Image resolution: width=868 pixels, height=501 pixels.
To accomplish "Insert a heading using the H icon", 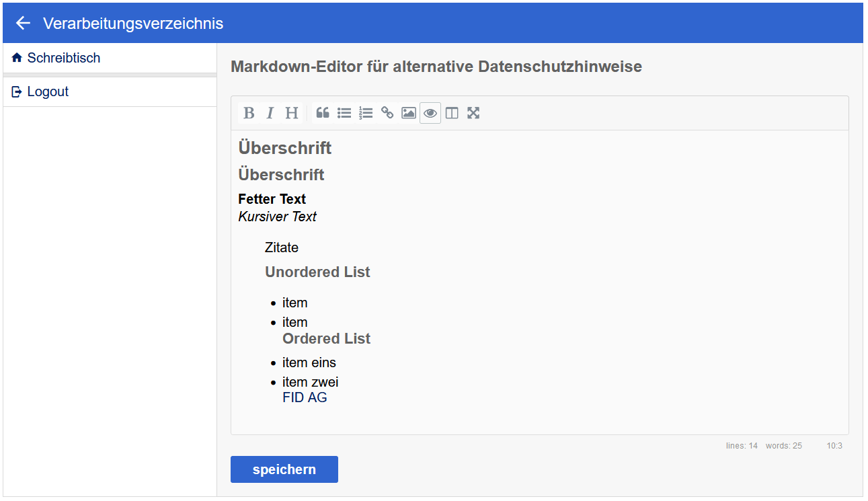I will pyautogui.click(x=291, y=113).
